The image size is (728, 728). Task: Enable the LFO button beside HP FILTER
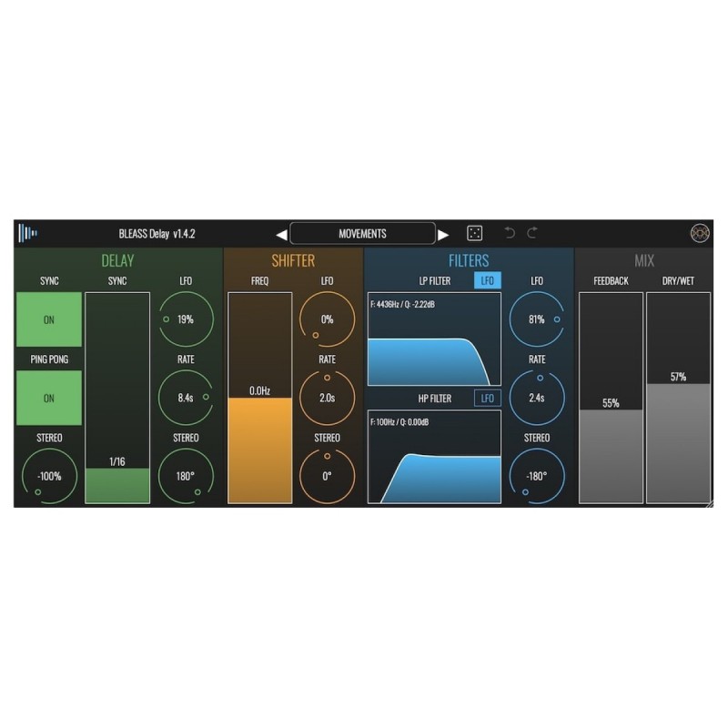[x=488, y=398]
